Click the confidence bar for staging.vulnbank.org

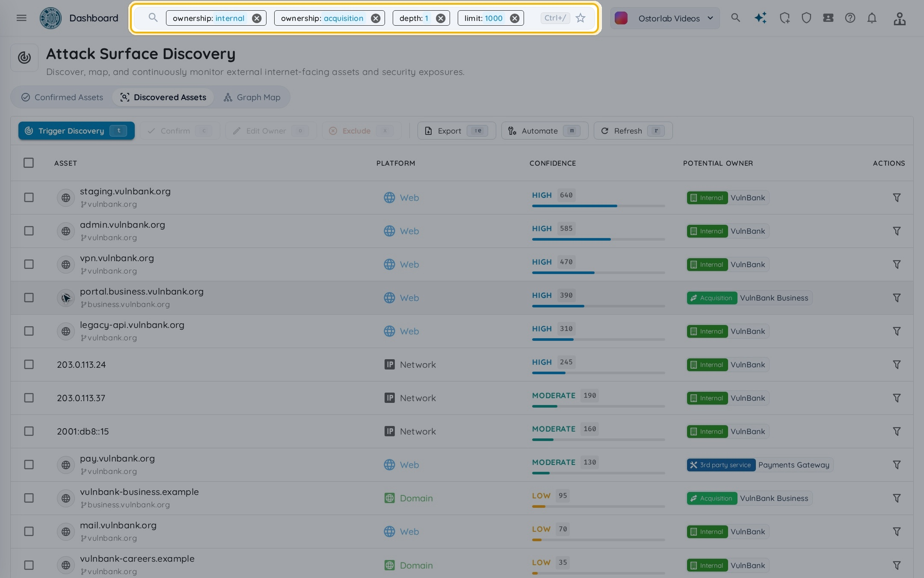point(598,206)
